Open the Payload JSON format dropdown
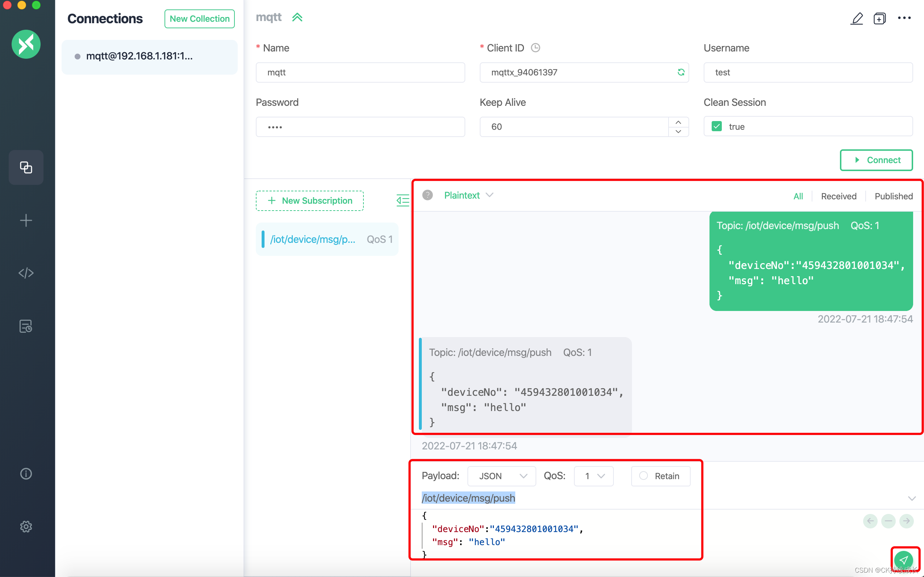The height and width of the screenshot is (577, 924). (x=501, y=476)
